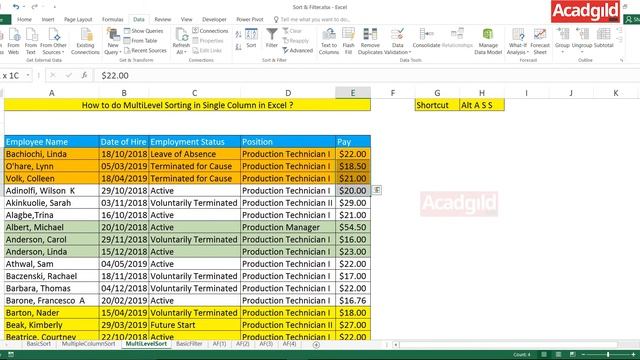The height and width of the screenshot is (360, 640).
Task: Switch to MultipleColumnSort sheet tab
Action: click(x=88, y=344)
